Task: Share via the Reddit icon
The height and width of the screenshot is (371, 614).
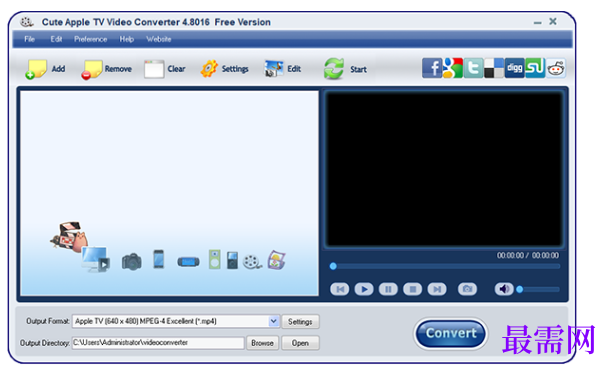Action: (556, 68)
